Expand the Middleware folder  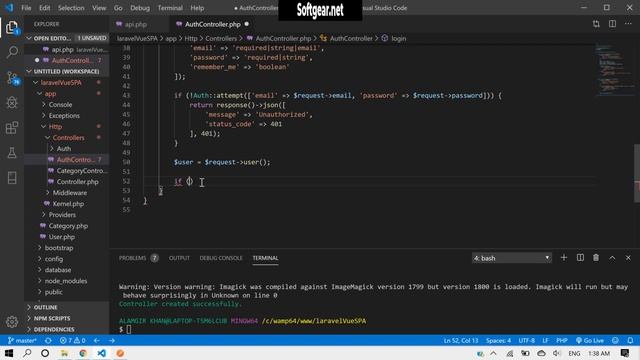pos(65,193)
